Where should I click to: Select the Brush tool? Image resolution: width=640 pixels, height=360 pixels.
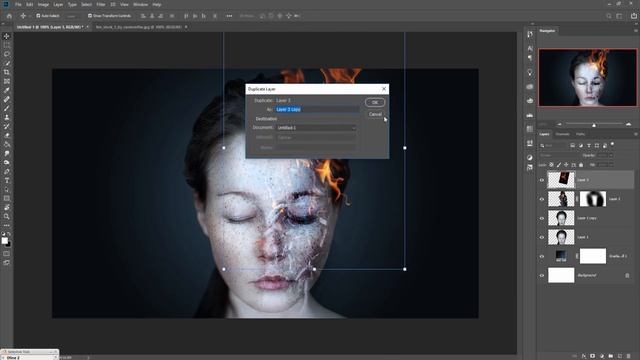point(7,108)
